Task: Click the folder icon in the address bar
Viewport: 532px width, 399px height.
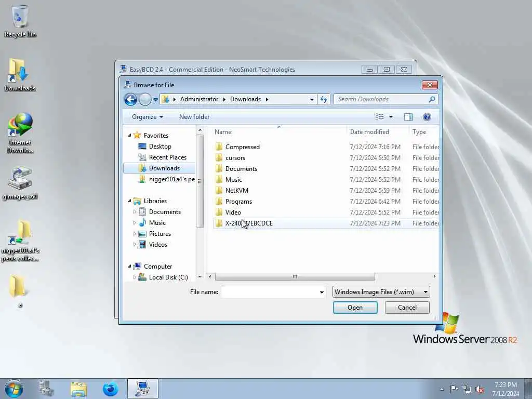Action: [166, 99]
